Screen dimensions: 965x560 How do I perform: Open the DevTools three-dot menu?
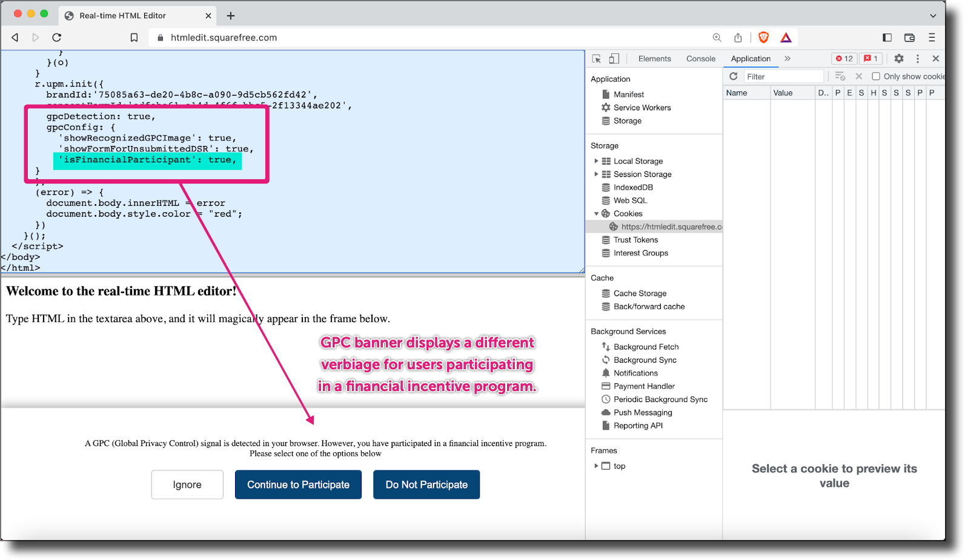pos(918,59)
